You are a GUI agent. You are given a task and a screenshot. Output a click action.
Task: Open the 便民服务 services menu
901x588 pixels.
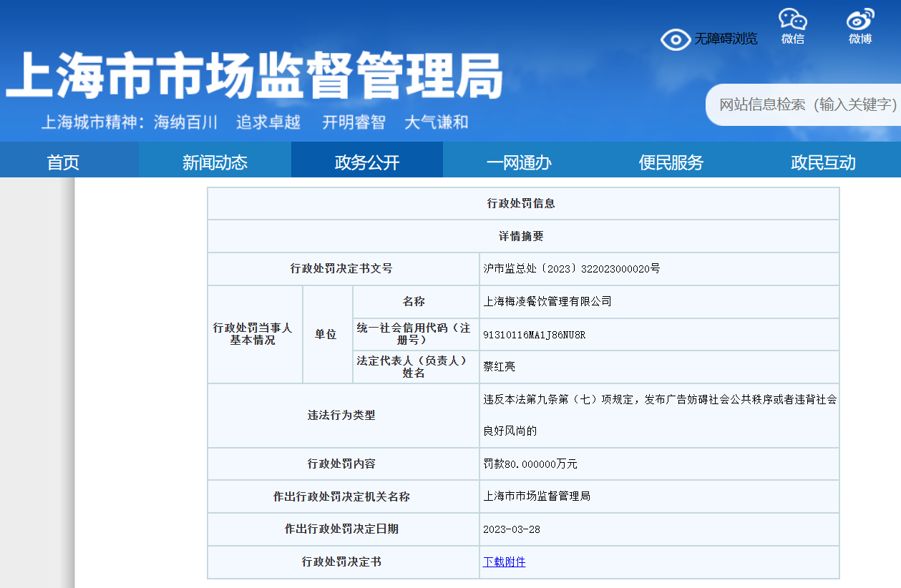pyautogui.click(x=671, y=162)
